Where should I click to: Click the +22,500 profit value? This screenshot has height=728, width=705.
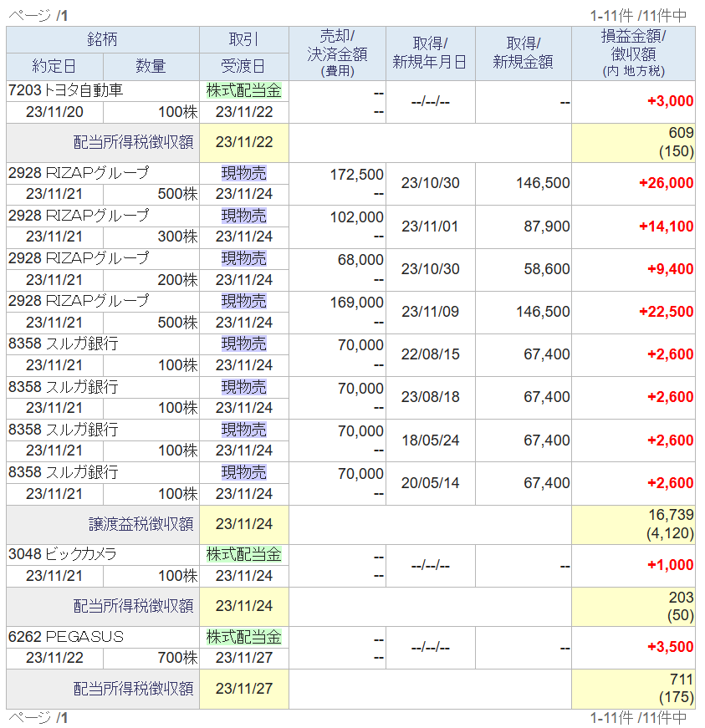(666, 312)
